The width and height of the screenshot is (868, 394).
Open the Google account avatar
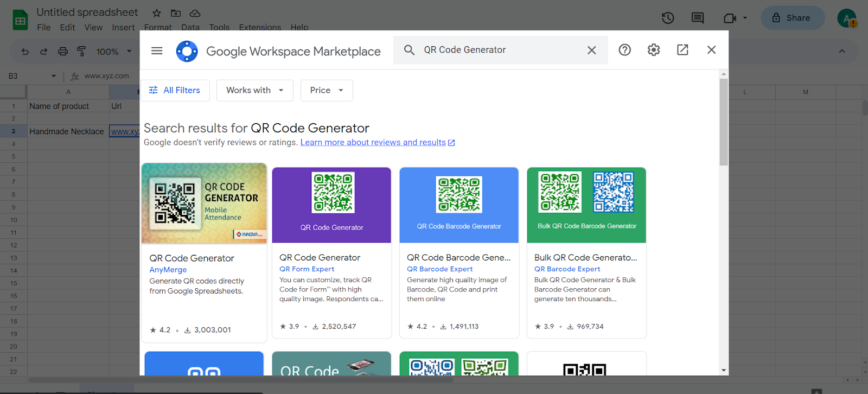847,18
